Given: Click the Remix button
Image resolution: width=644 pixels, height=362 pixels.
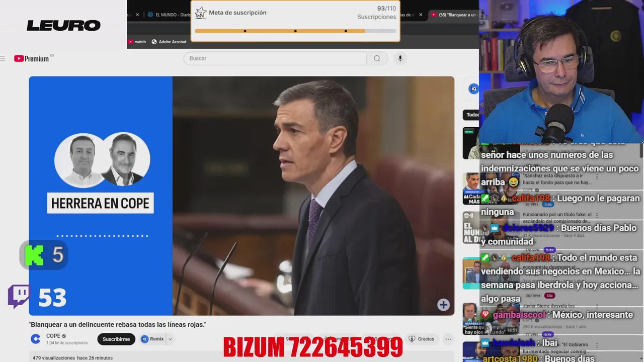Looking at the screenshot, I should pos(152,339).
